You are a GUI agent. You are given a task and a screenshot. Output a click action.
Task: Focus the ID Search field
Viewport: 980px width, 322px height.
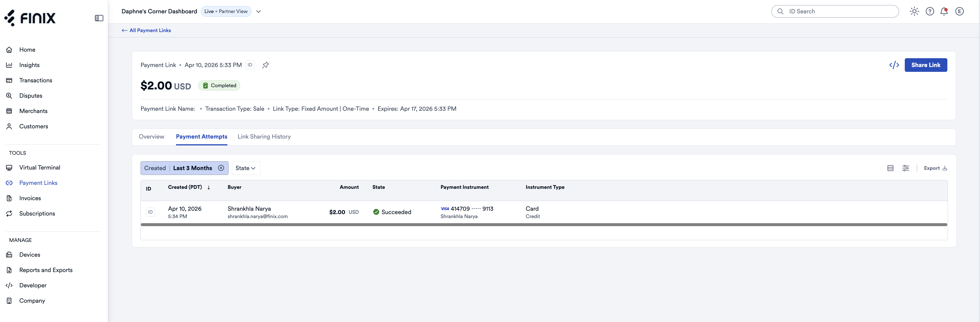(x=835, y=11)
